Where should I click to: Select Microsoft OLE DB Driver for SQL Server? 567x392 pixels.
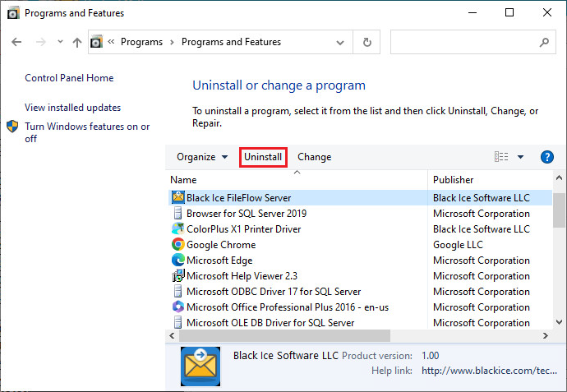tap(270, 323)
